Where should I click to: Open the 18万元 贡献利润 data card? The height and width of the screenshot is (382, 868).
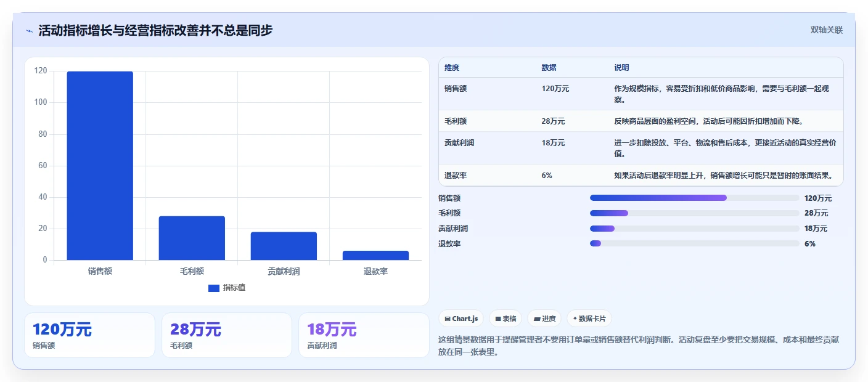coord(364,335)
